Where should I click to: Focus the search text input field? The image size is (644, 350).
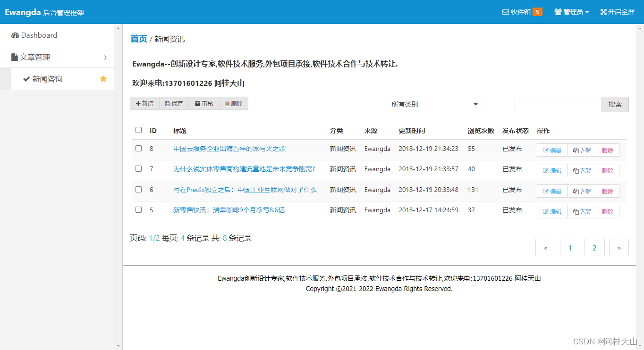tap(558, 105)
